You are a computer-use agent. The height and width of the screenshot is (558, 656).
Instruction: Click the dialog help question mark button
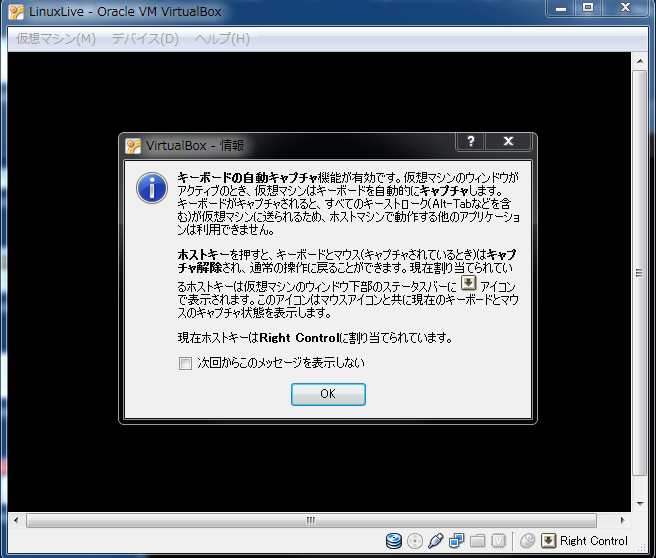click(x=470, y=141)
